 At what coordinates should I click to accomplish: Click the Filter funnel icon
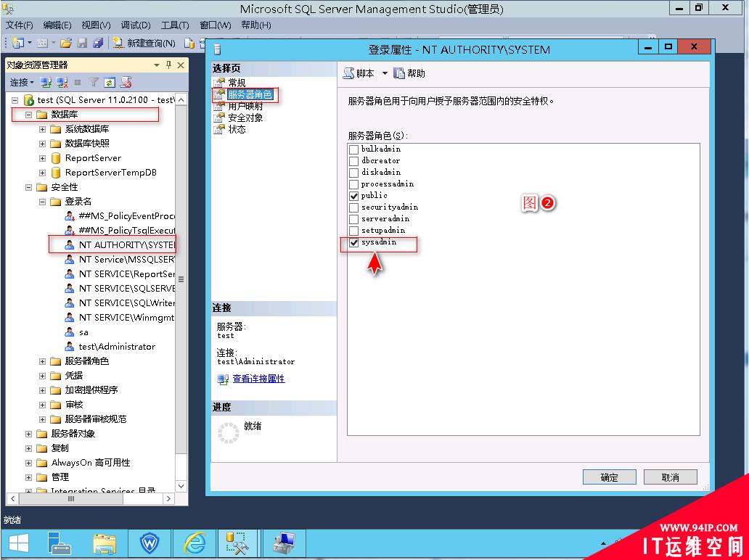tap(94, 83)
